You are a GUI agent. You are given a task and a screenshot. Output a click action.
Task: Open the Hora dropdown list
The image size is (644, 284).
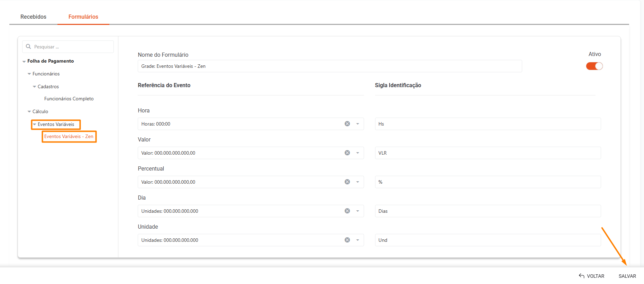357,124
